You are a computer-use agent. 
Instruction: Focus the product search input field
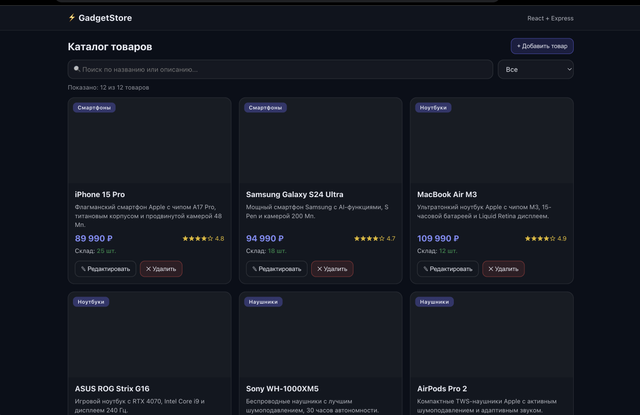click(x=280, y=69)
